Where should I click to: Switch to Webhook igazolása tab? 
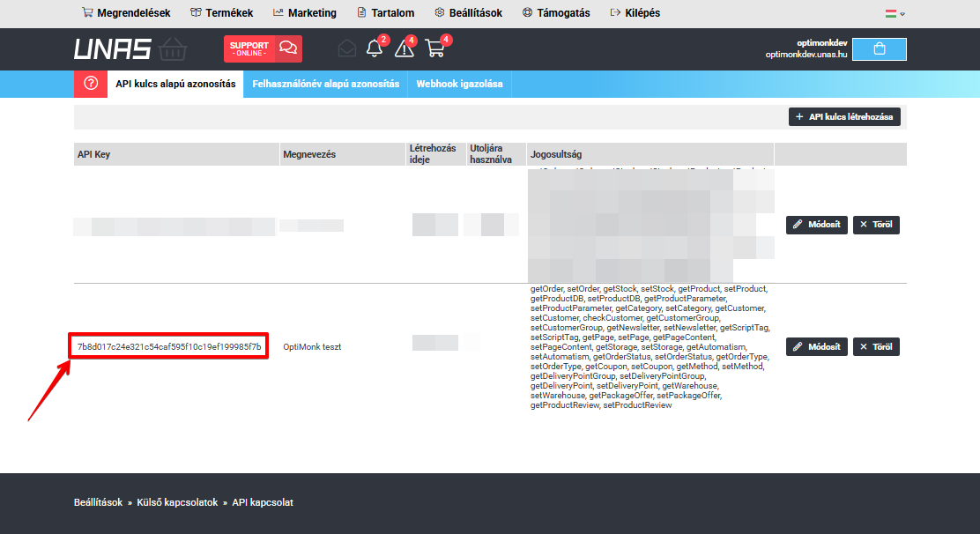[x=459, y=84]
